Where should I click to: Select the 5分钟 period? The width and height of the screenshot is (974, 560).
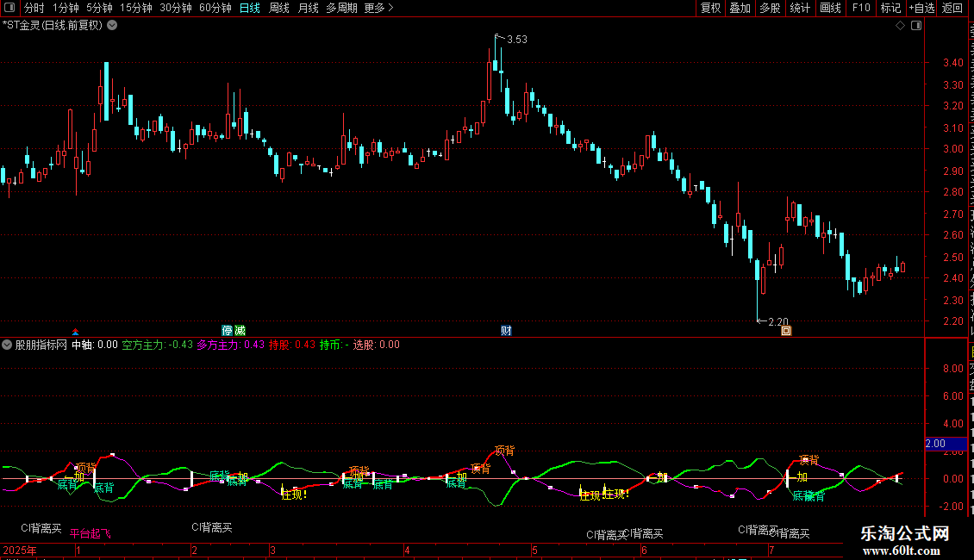[99, 8]
